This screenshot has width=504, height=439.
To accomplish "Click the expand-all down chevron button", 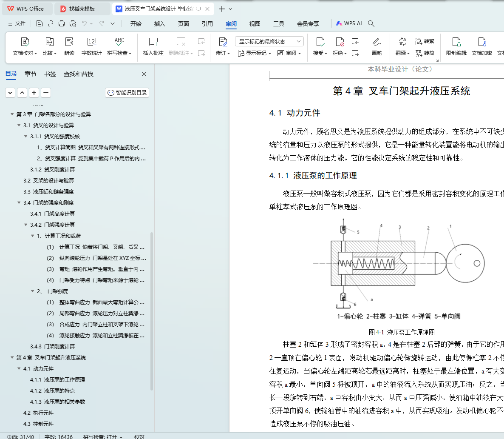I will click(x=10, y=93).
